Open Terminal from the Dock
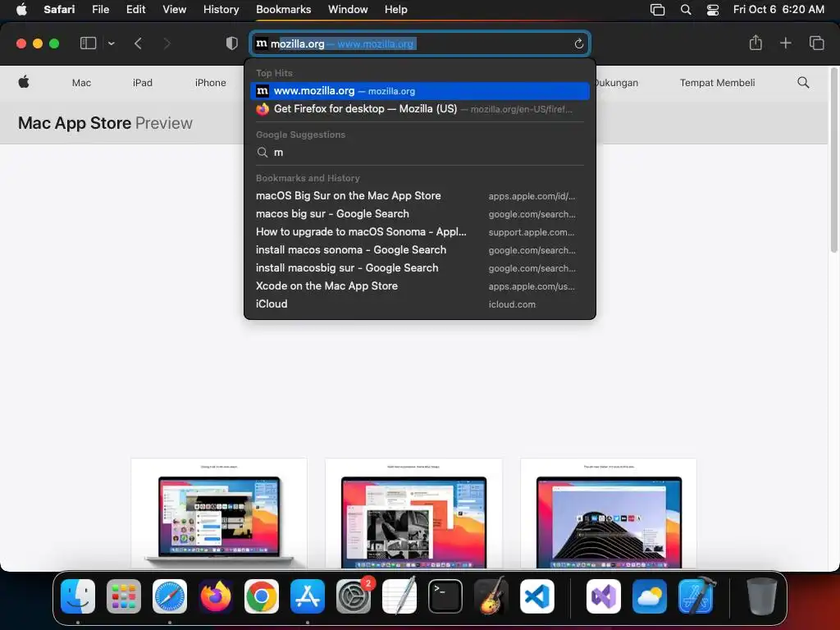This screenshot has width=840, height=630. [445, 596]
